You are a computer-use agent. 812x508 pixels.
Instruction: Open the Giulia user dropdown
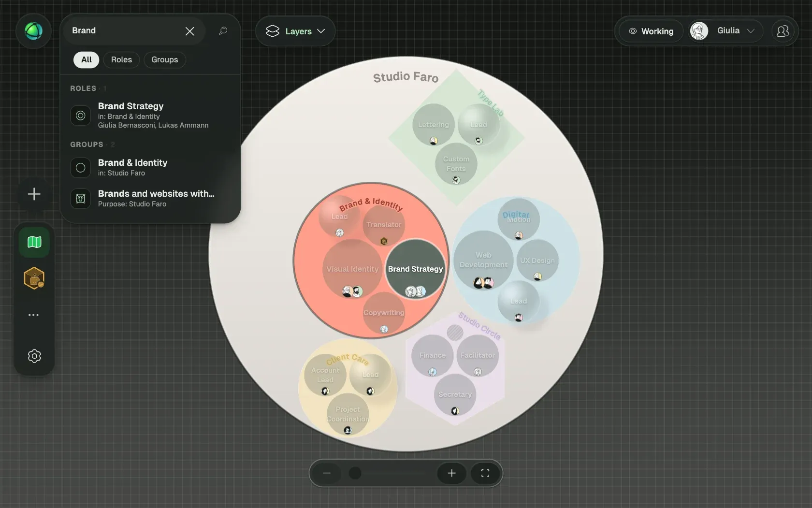[725, 31]
